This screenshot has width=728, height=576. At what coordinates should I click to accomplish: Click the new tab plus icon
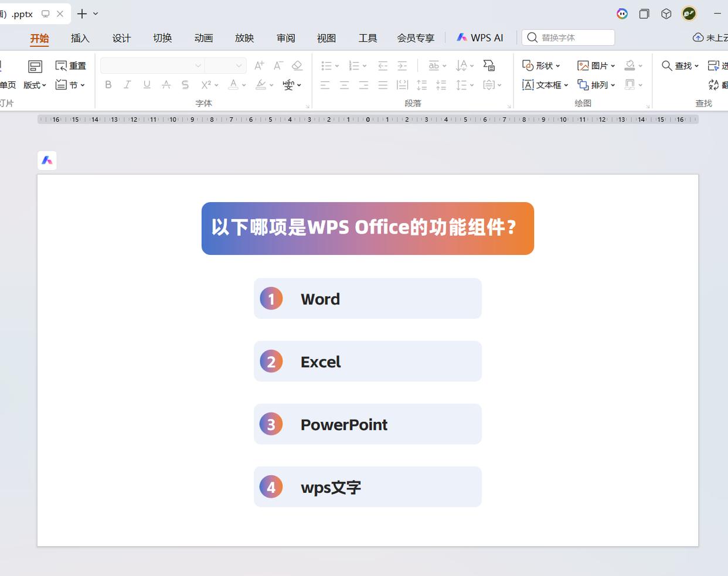tap(82, 13)
